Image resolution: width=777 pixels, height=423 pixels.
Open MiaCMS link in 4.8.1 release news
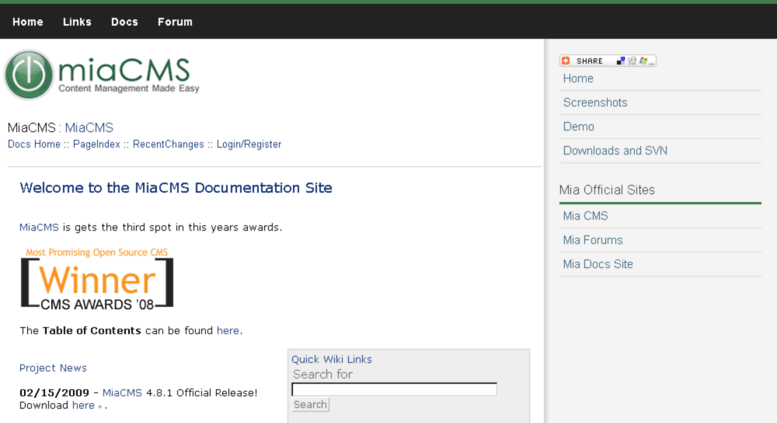click(x=122, y=393)
